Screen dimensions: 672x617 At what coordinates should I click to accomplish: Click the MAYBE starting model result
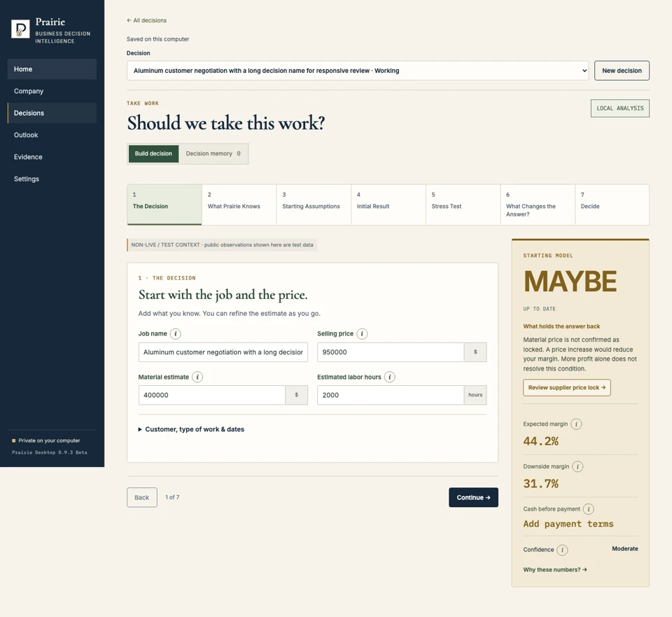[570, 282]
